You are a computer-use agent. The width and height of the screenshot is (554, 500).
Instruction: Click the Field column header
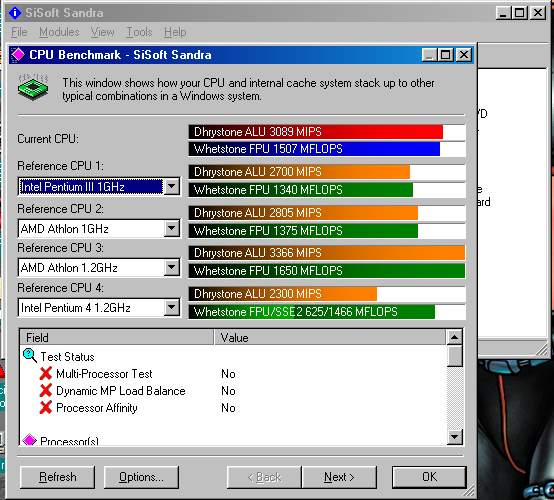click(117, 337)
